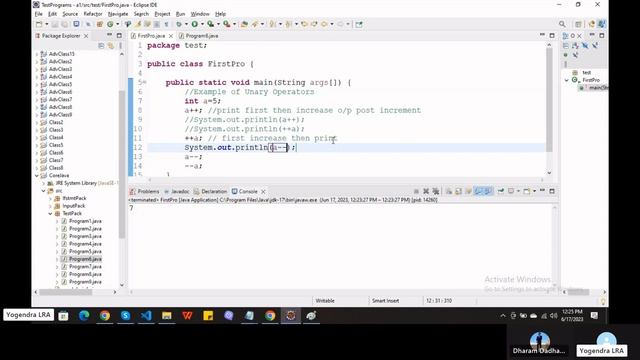
Task: Click the Save toolbar icon
Action: point(54,24)
